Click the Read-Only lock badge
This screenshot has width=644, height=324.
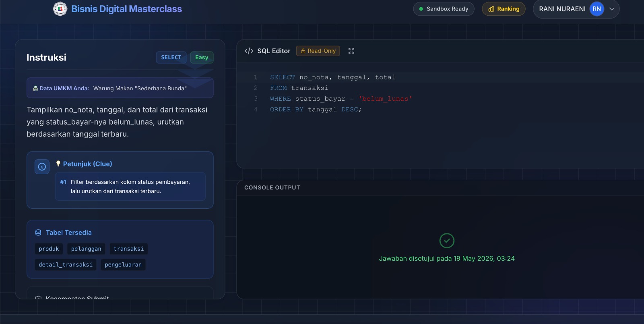pyautogui.click(x=318, y=51)
